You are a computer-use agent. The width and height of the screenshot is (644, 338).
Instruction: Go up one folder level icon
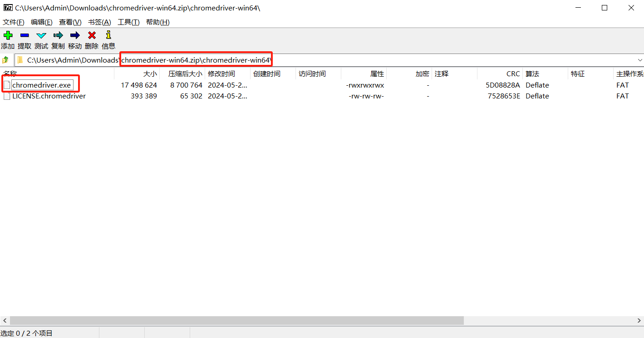[x=6, y=60]
